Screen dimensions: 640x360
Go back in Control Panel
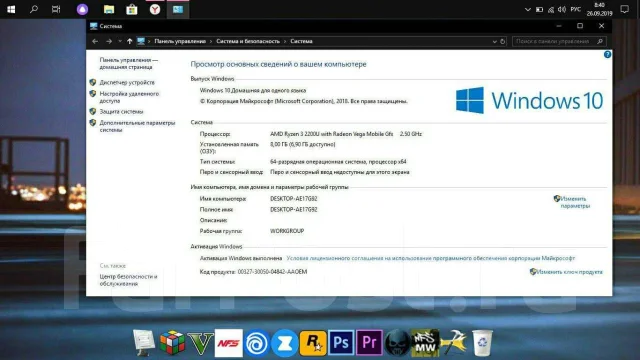[95, 41]
